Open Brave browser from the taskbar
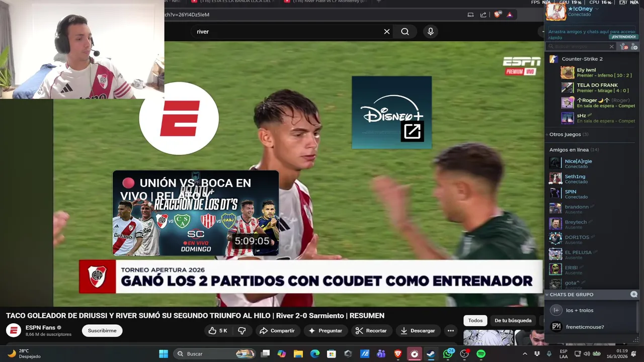 [x=398, y=354]
